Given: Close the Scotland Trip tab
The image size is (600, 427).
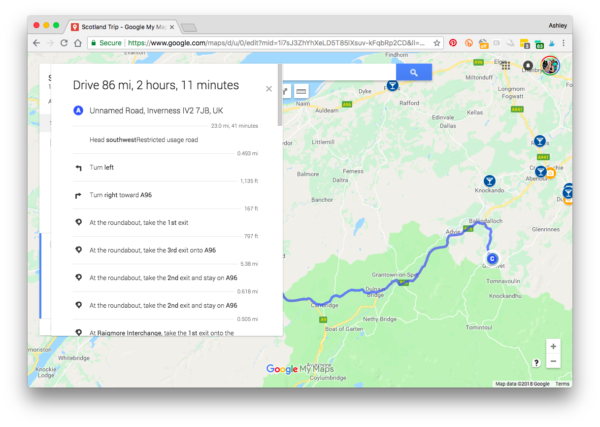Looking at the screenshot, I should (x=172, y=27).
